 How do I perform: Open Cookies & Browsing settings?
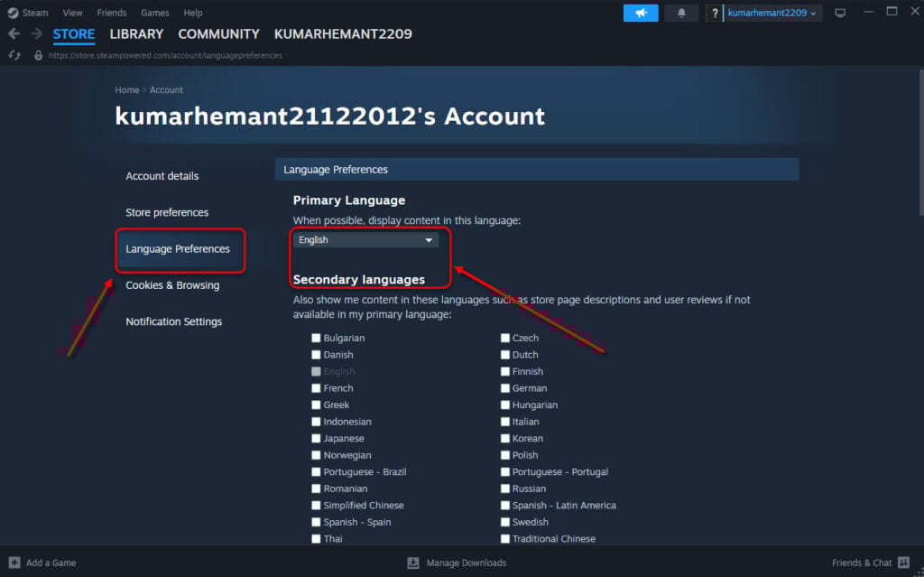pyautogui.click(x=172, y=285)
